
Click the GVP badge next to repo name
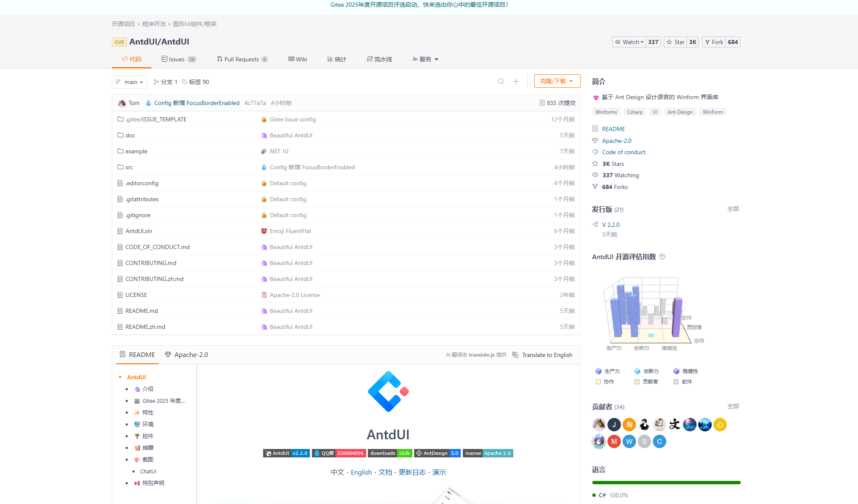(x=119, y=42)
